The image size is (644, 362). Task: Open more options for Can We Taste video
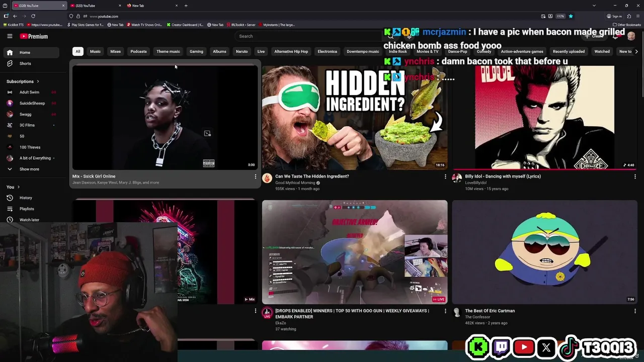coord(445,176)
